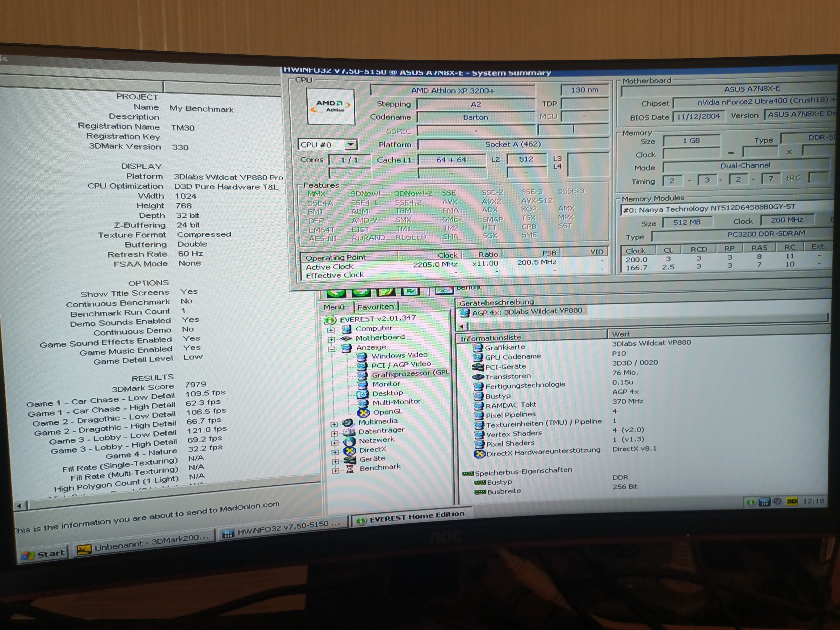840x630 pixels.
Task: Click the yellow 3D tray icon
Action: (792, 501)
